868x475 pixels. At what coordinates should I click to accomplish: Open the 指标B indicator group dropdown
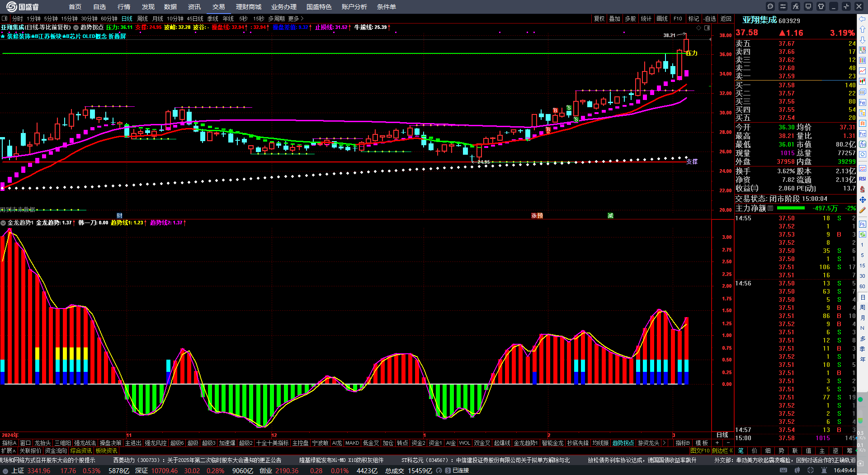[x=683, y=443]
